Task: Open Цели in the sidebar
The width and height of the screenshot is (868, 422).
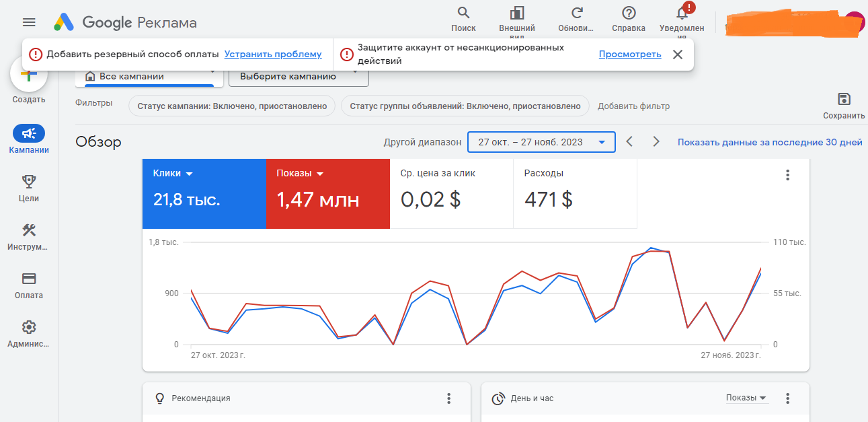Action: [x=29, y=182]
